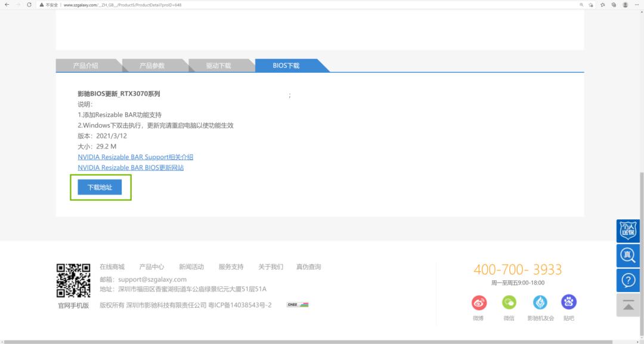Click the WeChat green icon in the footer
Screen dimensions: 644x344
click(509, 302)
